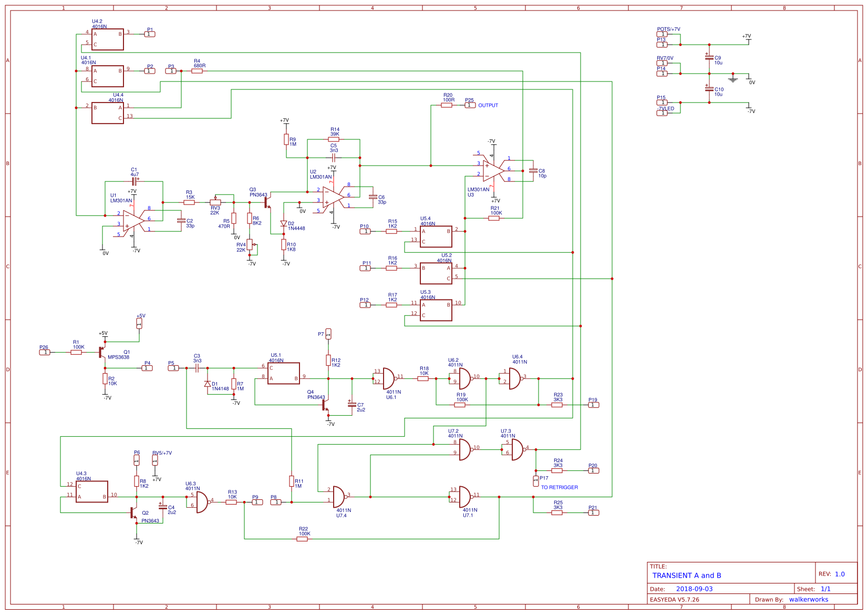
Task: Click the analog switch U4.3 block
Action: tap(92, 491)
